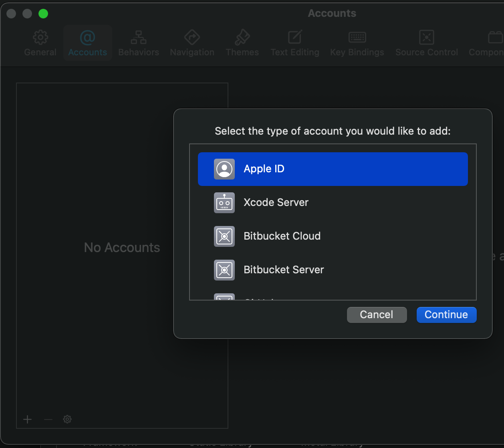Open the Behaviors preferences tab
The image size is (504, 448).
tap(139, 43)
